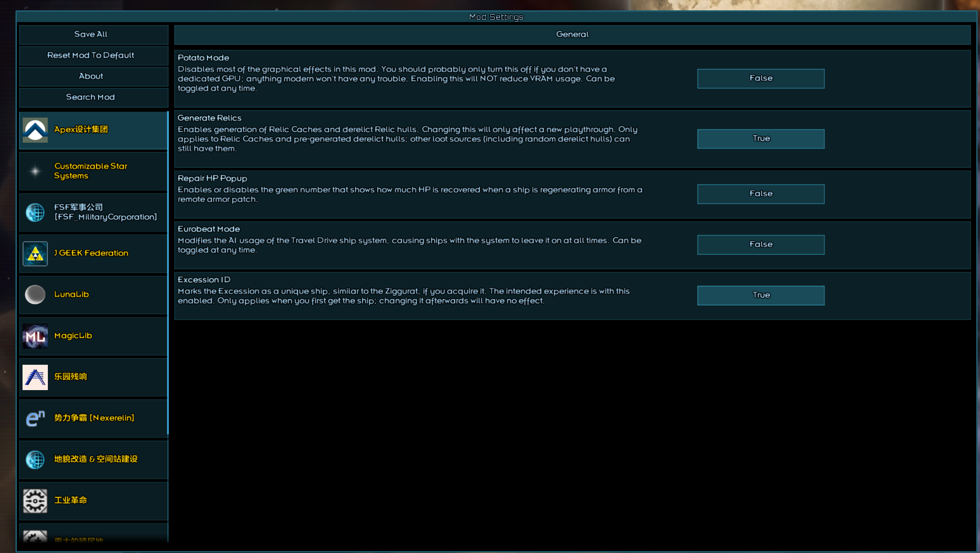980x553 pixels.
Task: Toggle the Excession ID setting
Action: (760, 295)
